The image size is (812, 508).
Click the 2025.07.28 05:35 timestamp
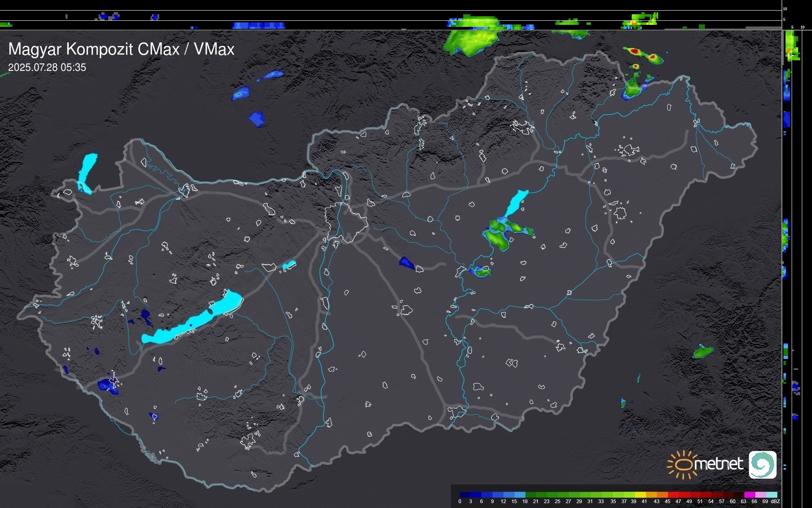tap(47, 68)
